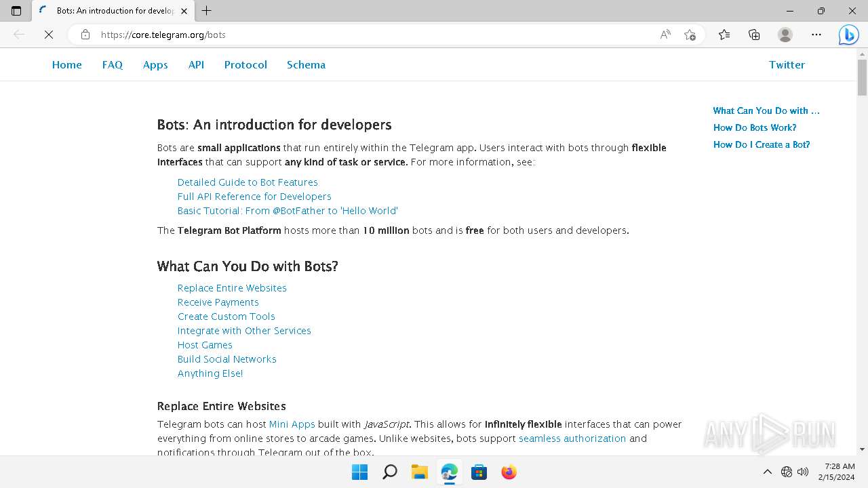Show hidden system tray icons chevron

[x=768, y=472]
